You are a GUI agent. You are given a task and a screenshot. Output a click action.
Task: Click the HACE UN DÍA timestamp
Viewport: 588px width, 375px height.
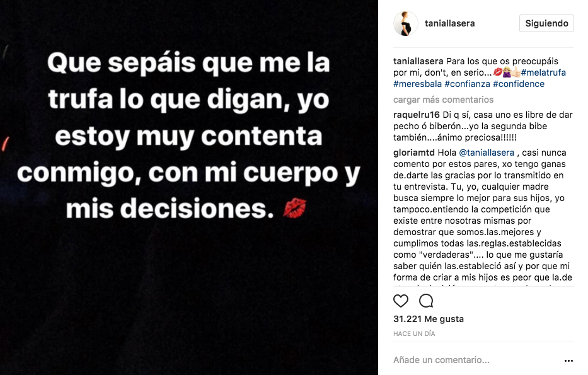414,333
